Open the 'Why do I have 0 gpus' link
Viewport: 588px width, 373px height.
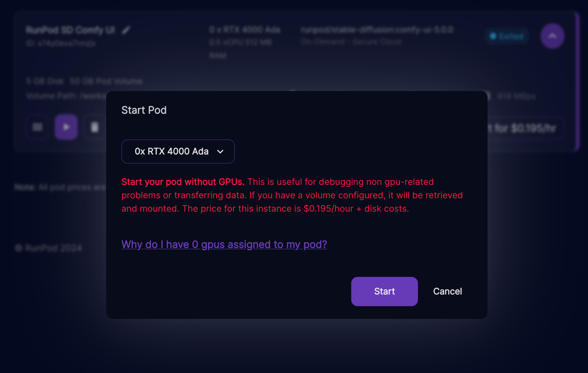coord(224,244)
